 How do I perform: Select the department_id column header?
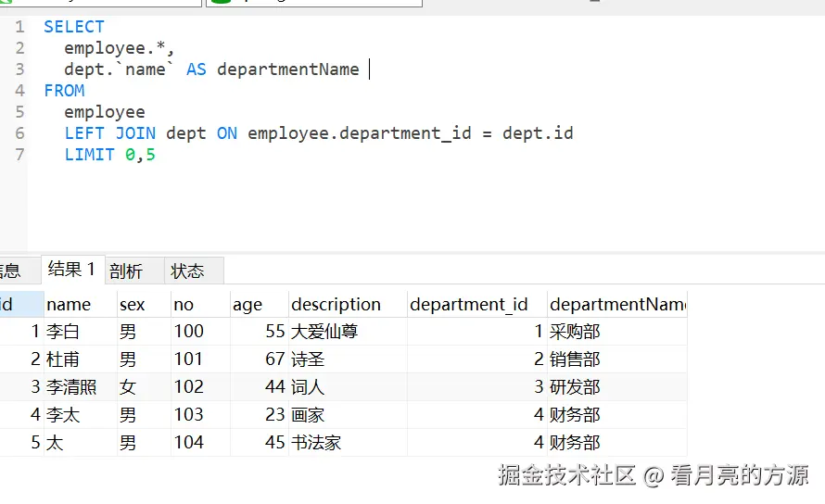tap(469, 304)
